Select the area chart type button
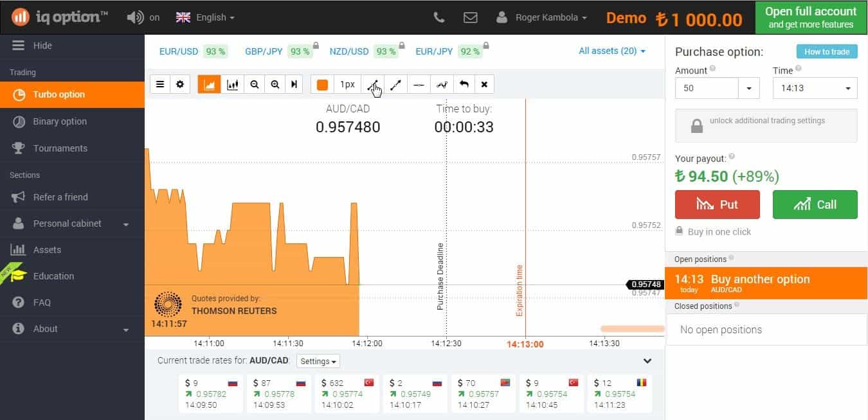This screenshot has height=420, width=868. [x=210, y=84]
